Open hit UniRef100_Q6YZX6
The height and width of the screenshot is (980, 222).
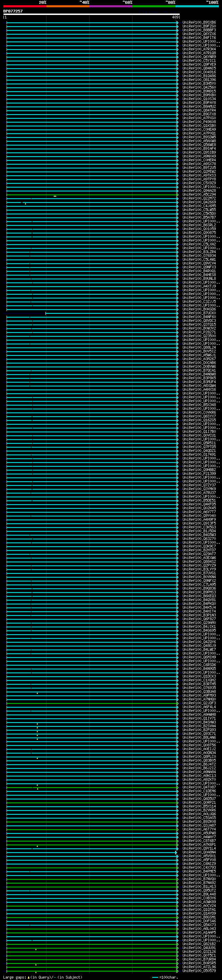point(199,34)
